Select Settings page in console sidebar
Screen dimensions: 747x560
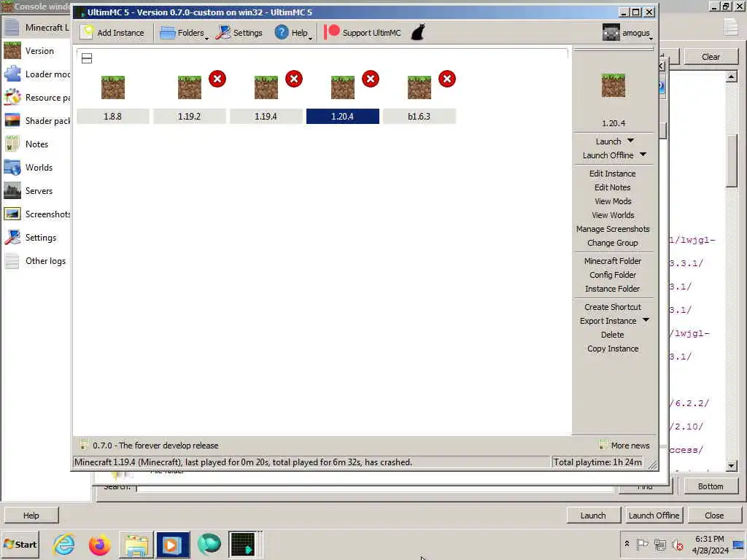tap(36, 238)
